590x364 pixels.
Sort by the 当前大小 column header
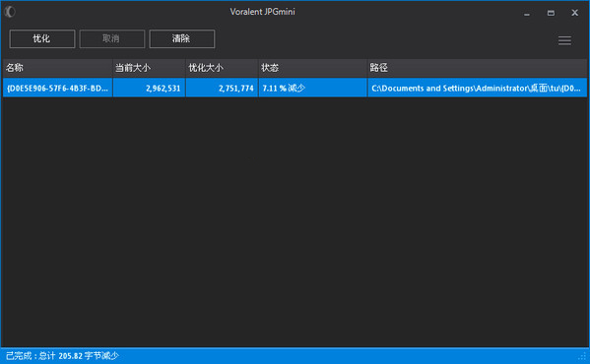coord(149,68)
